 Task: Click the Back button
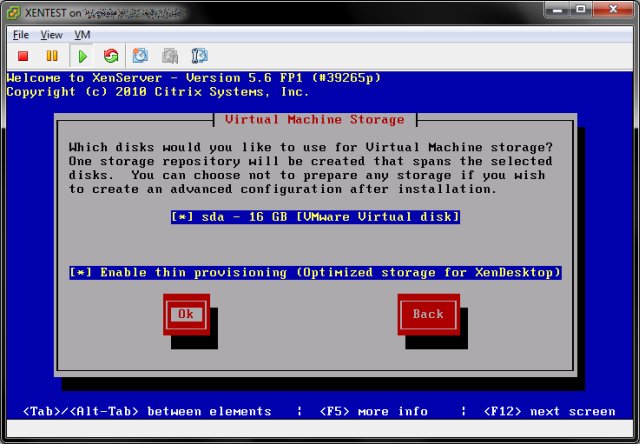[x=428, y=314]
